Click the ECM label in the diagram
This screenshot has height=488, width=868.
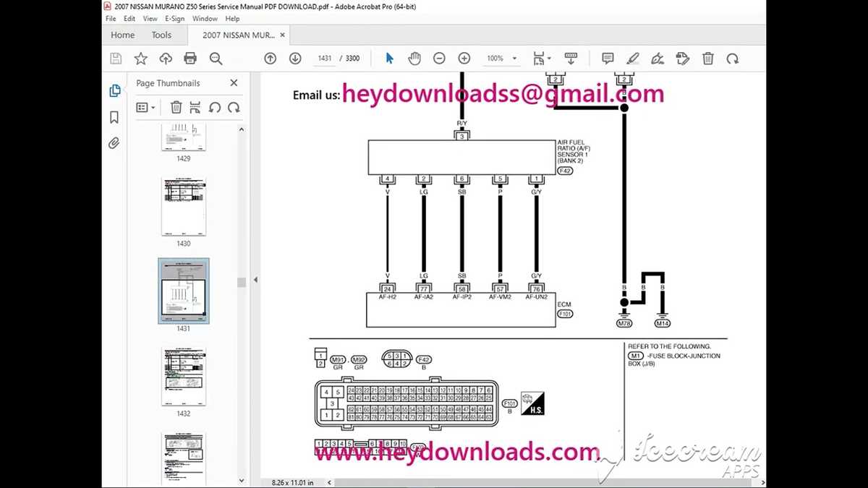coord(564,305)
